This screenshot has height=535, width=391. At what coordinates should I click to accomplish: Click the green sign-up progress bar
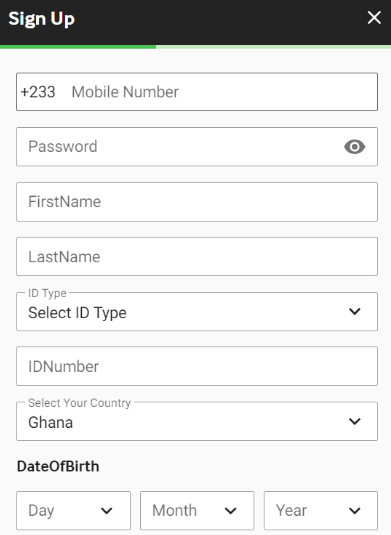click(x=78, y=47)
